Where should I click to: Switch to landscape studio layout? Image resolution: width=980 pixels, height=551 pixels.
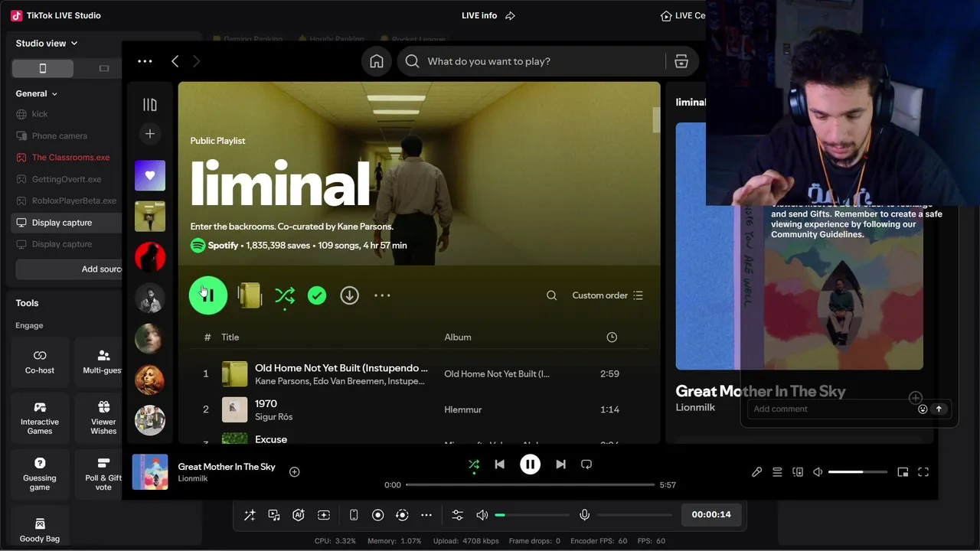point(104,68)
